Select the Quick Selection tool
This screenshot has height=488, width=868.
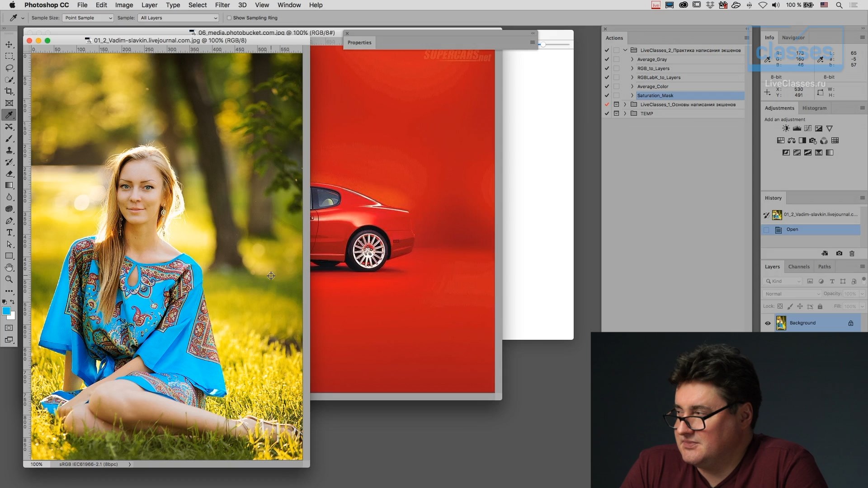9,80
